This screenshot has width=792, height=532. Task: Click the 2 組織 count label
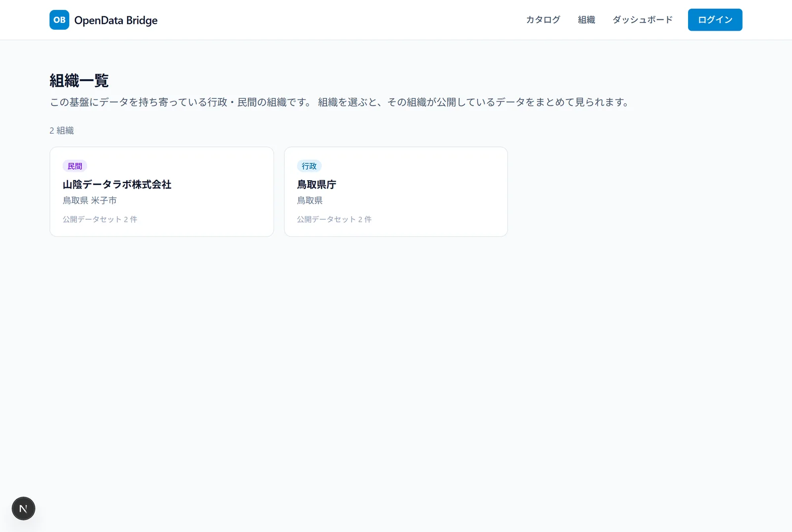(62, 131)
